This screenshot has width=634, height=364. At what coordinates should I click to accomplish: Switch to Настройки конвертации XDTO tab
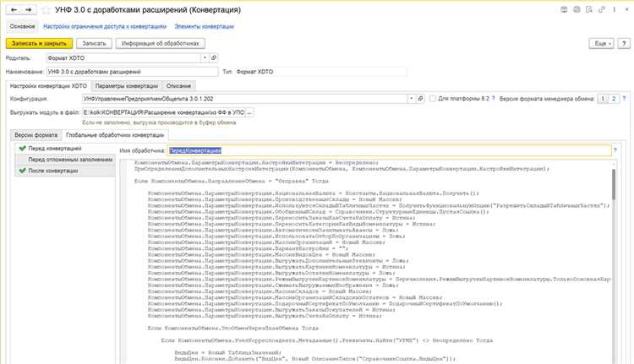pos(48,85)
